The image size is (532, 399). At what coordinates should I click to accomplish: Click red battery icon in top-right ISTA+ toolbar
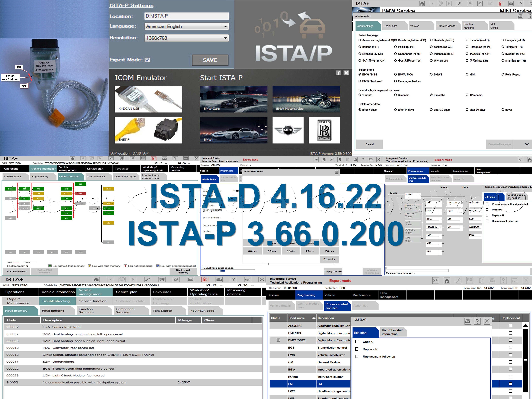(501, 4)
